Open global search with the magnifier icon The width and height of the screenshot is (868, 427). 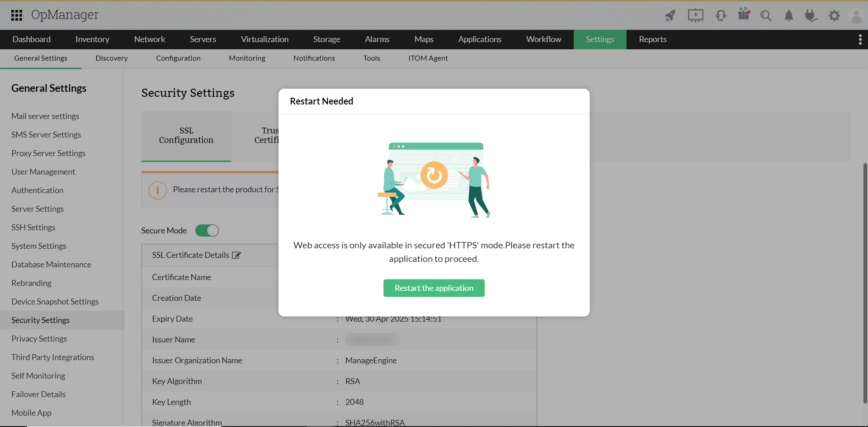(x=766, y=15)
